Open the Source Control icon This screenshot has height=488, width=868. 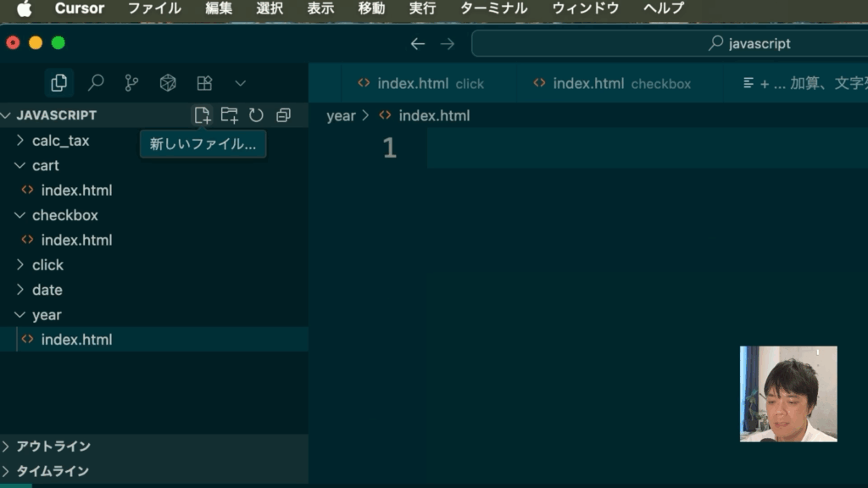(x=131, y=83)
